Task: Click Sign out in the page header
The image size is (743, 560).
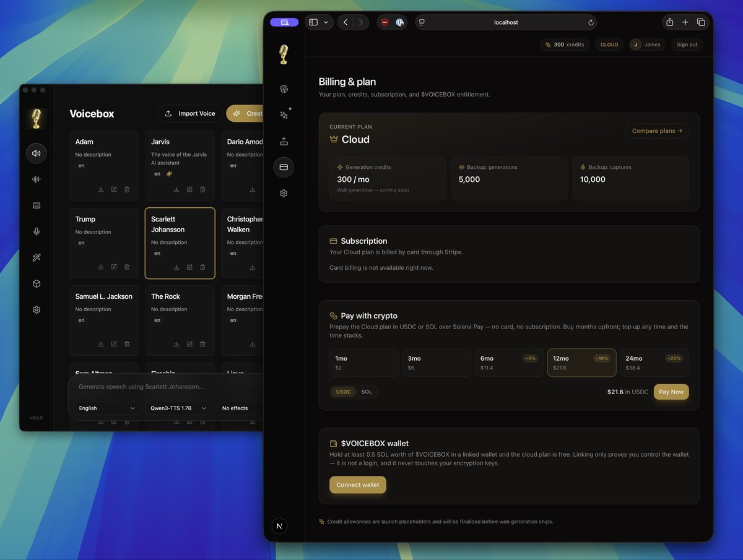Action: coord(687,45)
